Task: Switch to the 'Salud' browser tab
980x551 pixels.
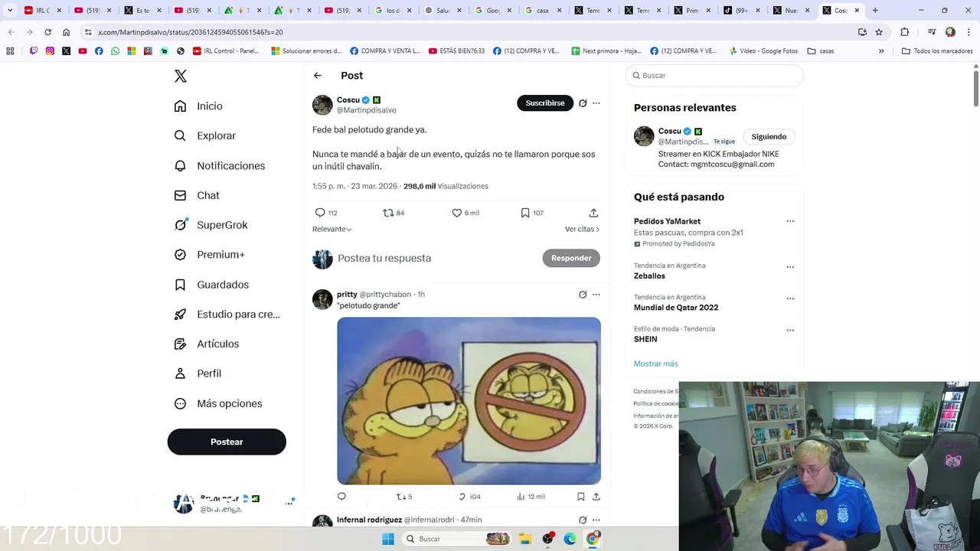Action: [443, 11]
